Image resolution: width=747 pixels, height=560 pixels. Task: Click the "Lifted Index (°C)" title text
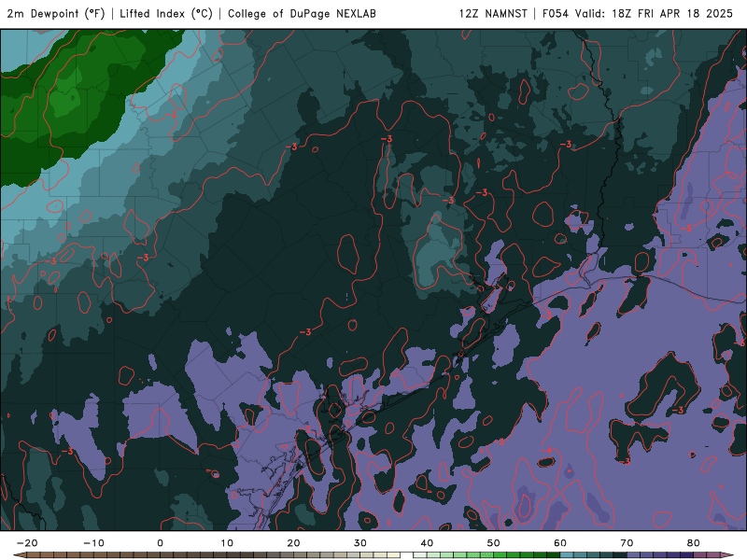click(x=166, y=13)
